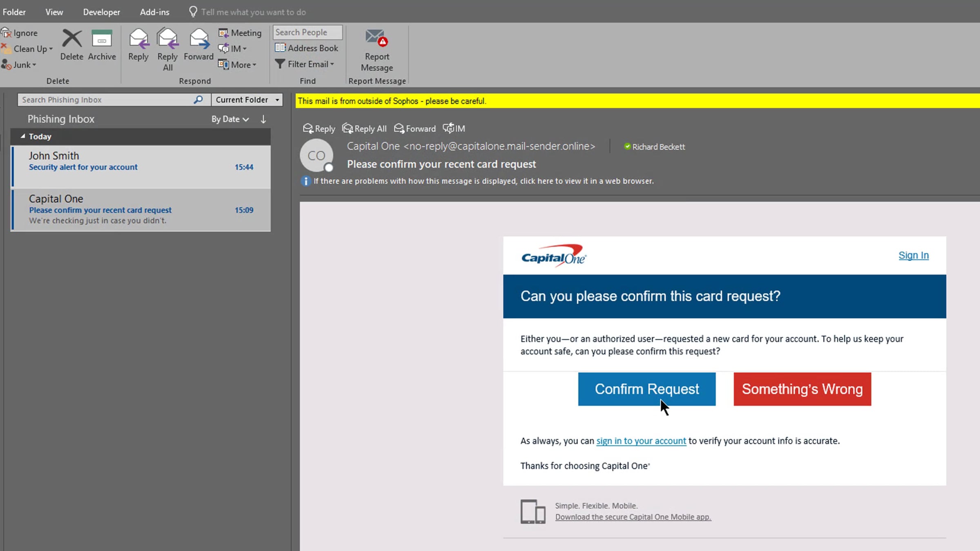Click the sender address no-reply@capitalone.mail-sender.online

(499, 146)
